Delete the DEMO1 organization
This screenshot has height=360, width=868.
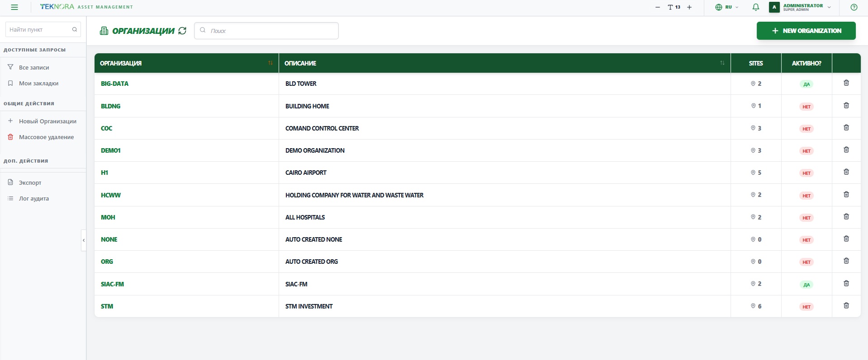[x=846, y=150]
